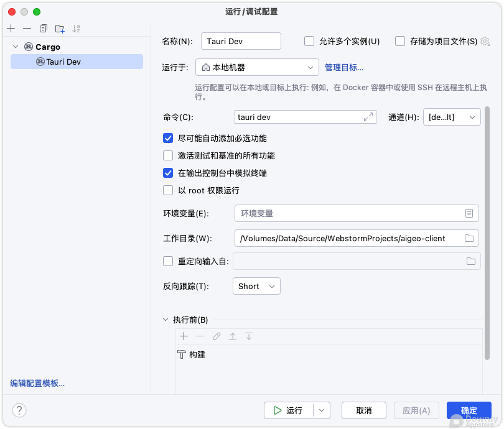Image resolution: width=504 pixels, height=429 pixels.
Task: Click the copy configuration icon
Action: click(x=43, y=29)
